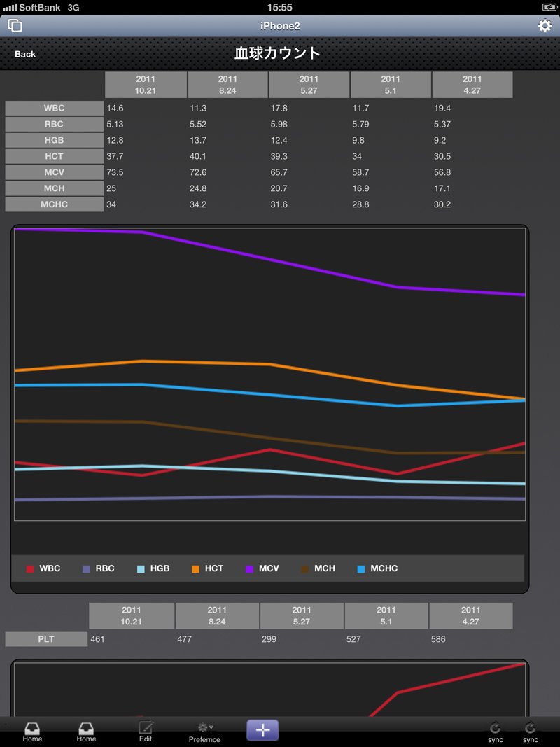560x747 pixels.
Task: Select the WBC row label
Action: coord(55,108)
